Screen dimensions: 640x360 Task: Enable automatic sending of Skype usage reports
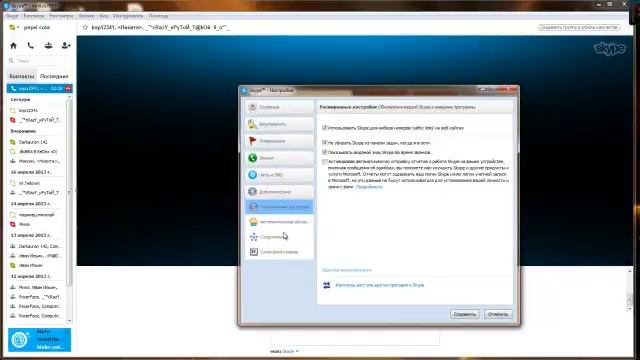325,162
